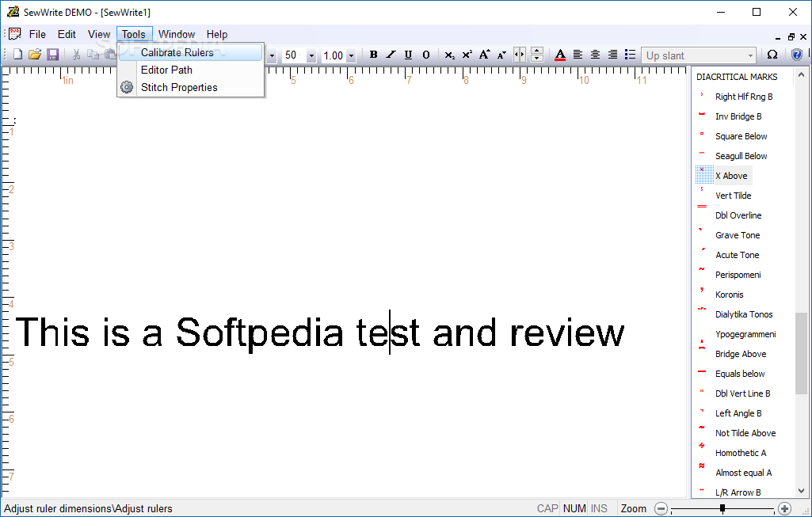Align text right

[612, 55]
